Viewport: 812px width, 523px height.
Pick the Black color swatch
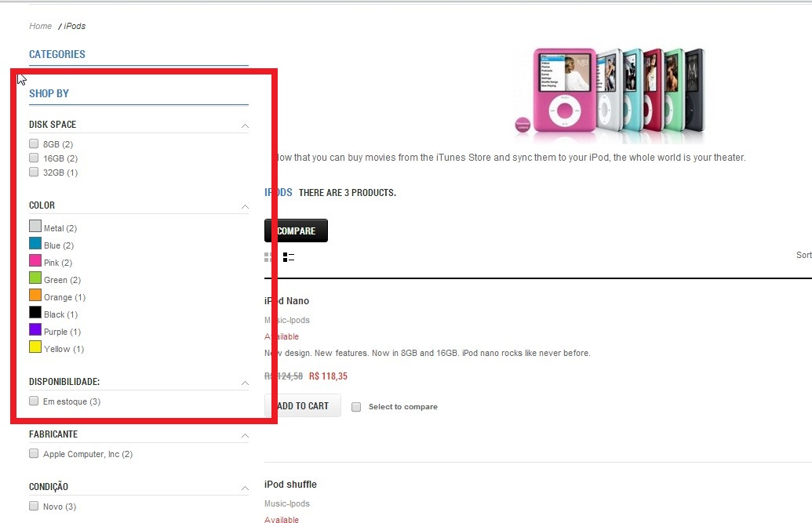tap(35, 312)
